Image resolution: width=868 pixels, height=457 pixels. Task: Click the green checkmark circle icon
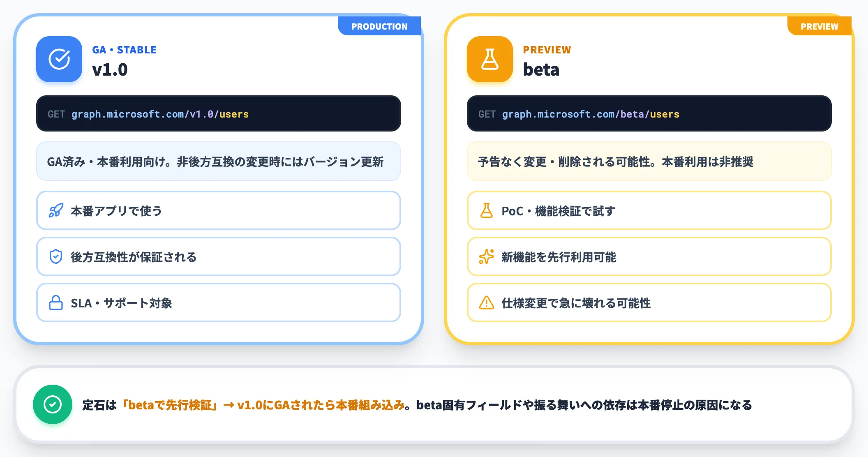[x=53, y=404]
